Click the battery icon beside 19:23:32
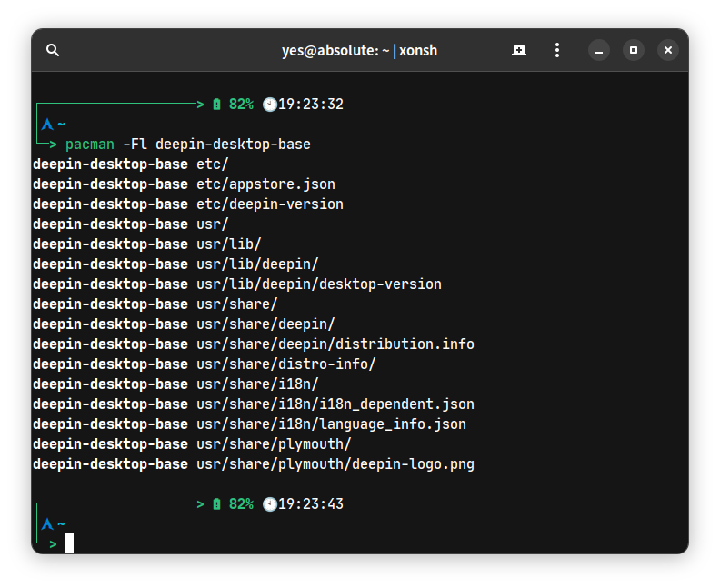Screen dimensions: 720x588 tap(216, 105)
